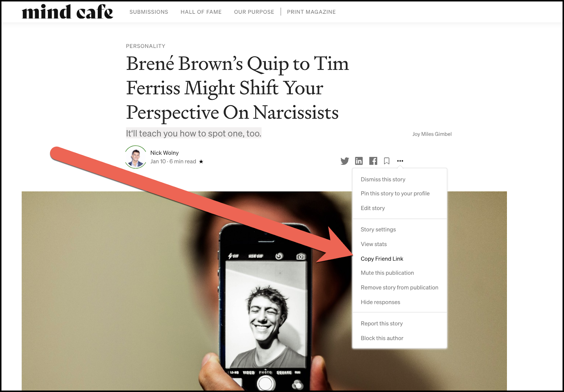Select View stats option
Viewport: 564px width, 392px height.
tap(374, 244)
